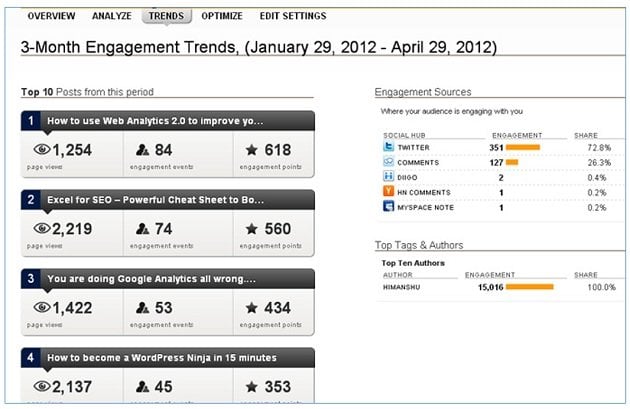Image resolution: width=630 pixels, height=409 pixels.
Task: Switch to the Analyze tab
Action: point(112,16)
